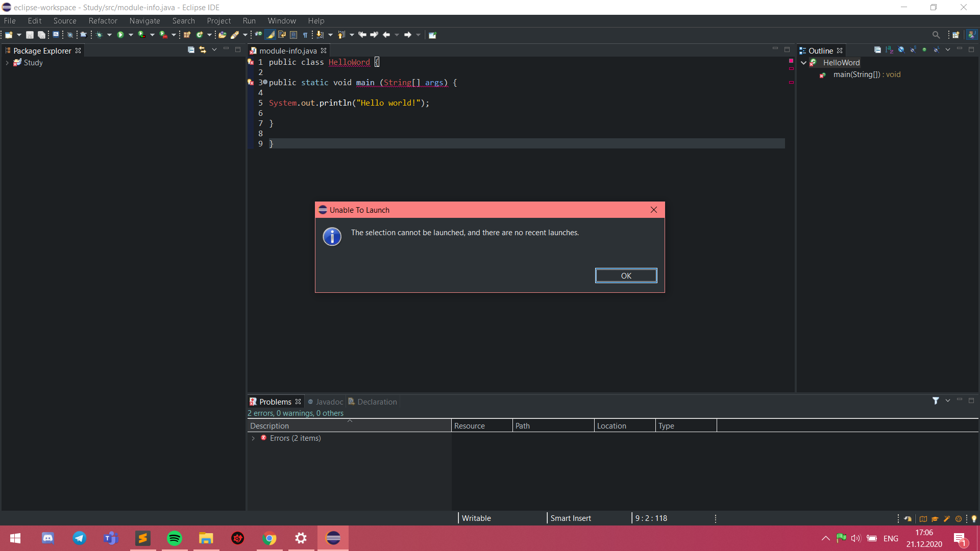Click the Tutorials graduation cap icon

(x=935, y=519)
